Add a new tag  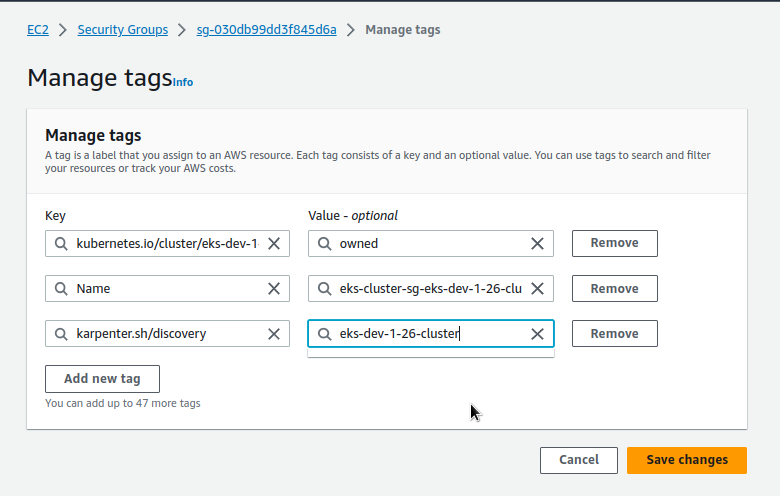coord(102,379)
